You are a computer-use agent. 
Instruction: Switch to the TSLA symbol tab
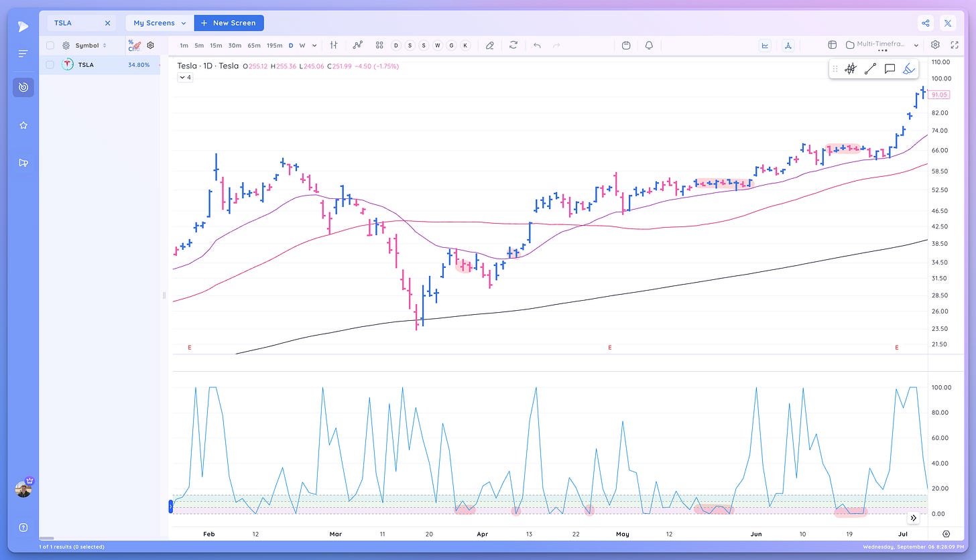[x=62, y=22]
